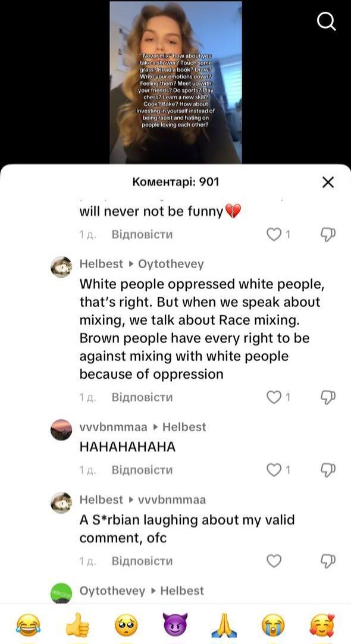Image resolution: width=351 pixels, height=644 pixels.
Task: Insert the purple devil emoji
Action: point(175,626)
